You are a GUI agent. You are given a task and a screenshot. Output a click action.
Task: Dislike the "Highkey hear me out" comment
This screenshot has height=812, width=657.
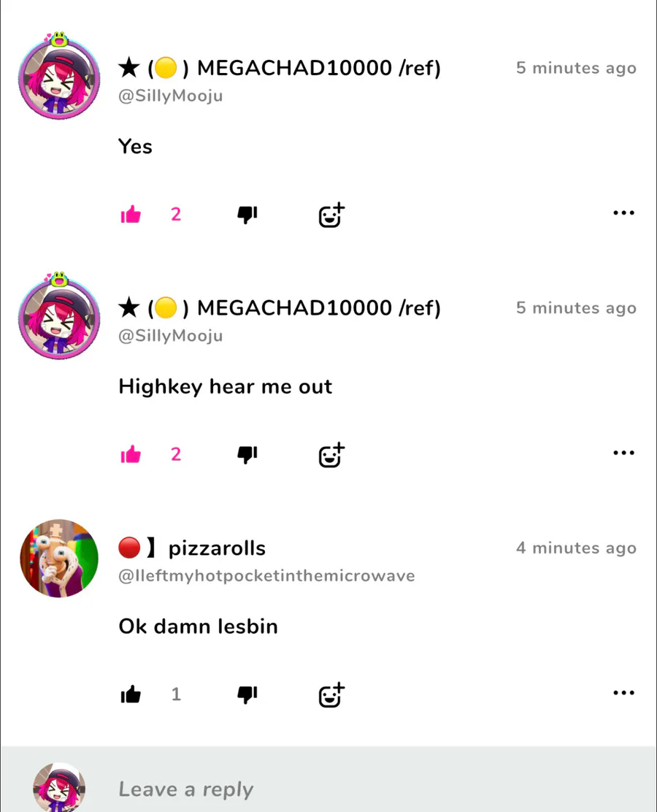coord(247,455)
